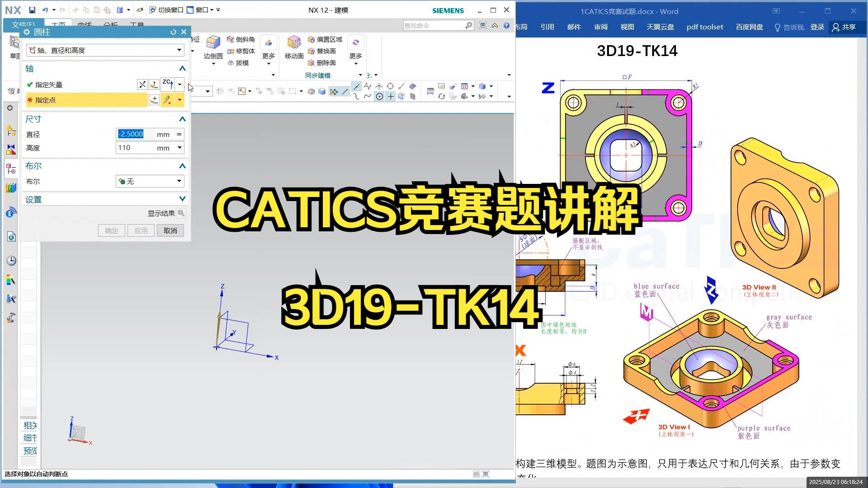
Task: Expand the 设置 settings section
Action: (182, 199)
